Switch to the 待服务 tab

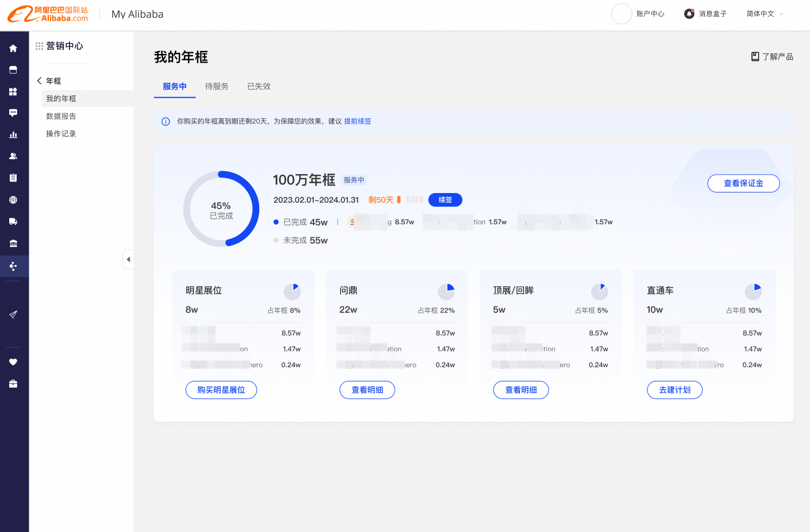[x=217, y=87]
